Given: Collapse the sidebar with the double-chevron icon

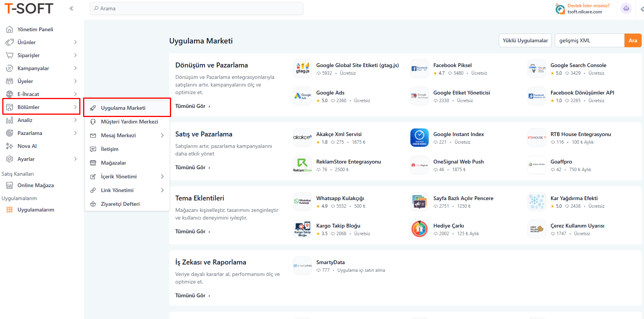Looking at the screenshot, I should coord(71,8).
